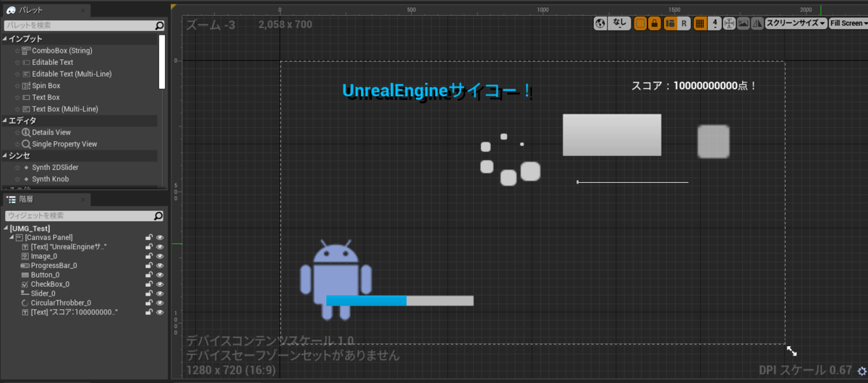Select Details View in the palette

[x=51, y=132]
